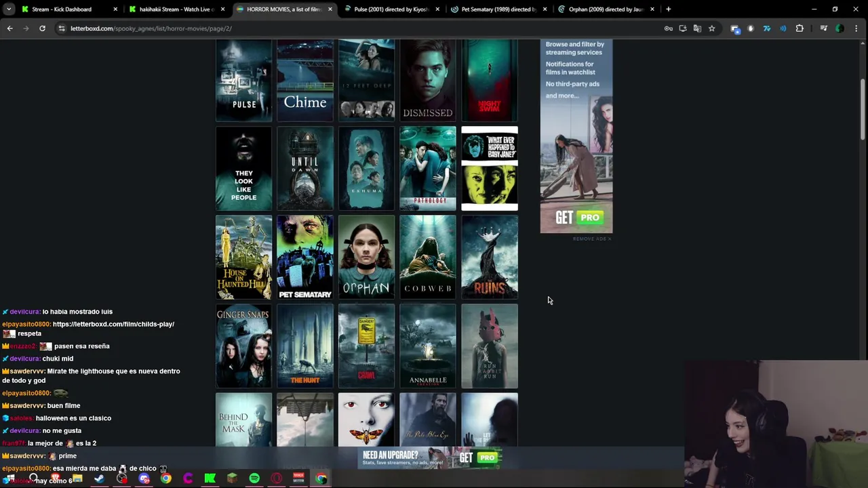The image size is (868, 488).
Task: Click REMOVE ADS link under sidebar ad
Action: coord(592,239)
